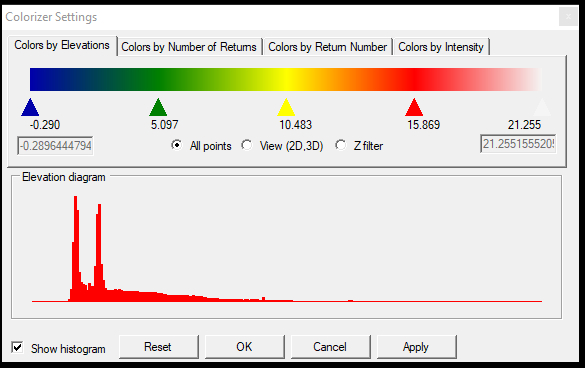Switch to Colors by Elevations tab
The width and height of the screenshot is (585, 368).
tap(62, 45)
